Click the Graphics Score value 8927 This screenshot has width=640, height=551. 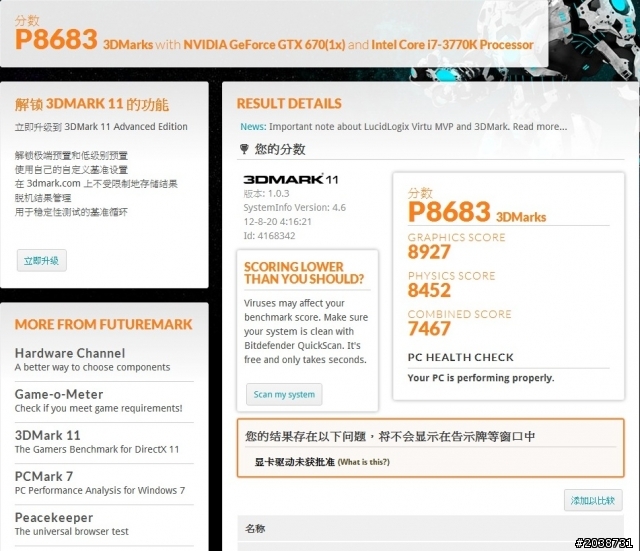click(429, 252)
